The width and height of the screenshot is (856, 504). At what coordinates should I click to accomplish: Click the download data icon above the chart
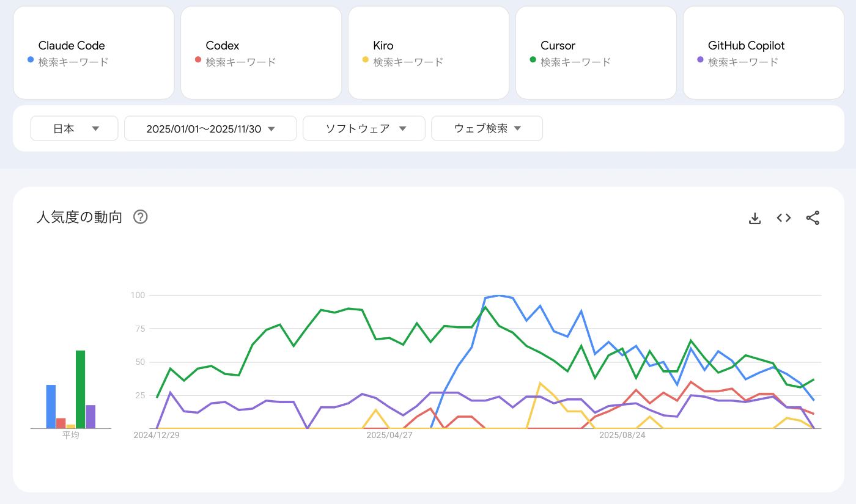click(x=755, y=217)
